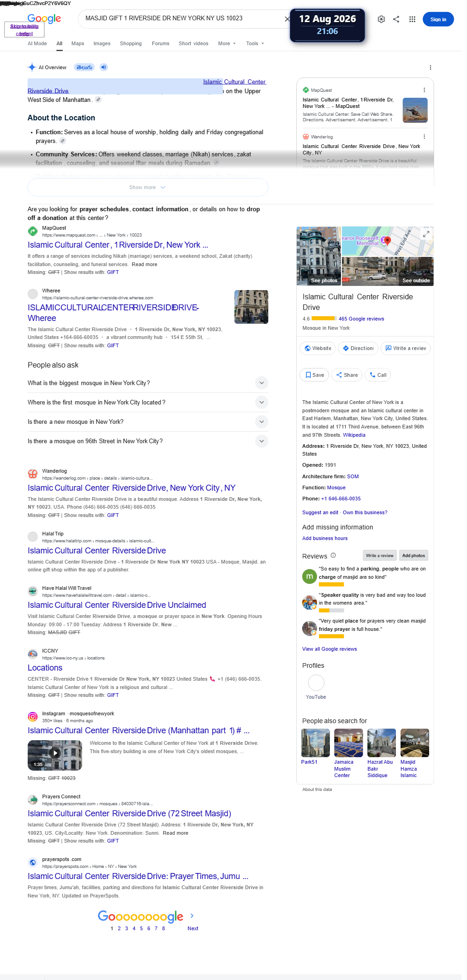Expand 'What is the biggest mosque' question
Screen dimensions: 467x980
(x=262, y=383)
